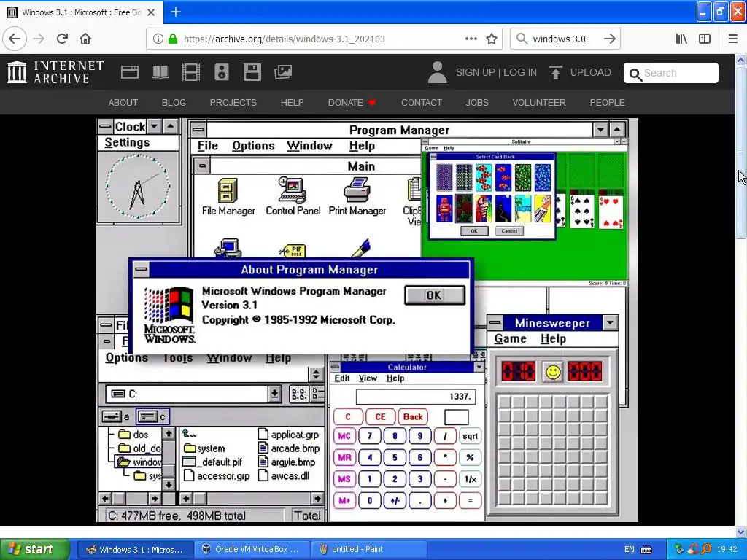Open page actions three-dot menu in address bar

click(471, 39)
